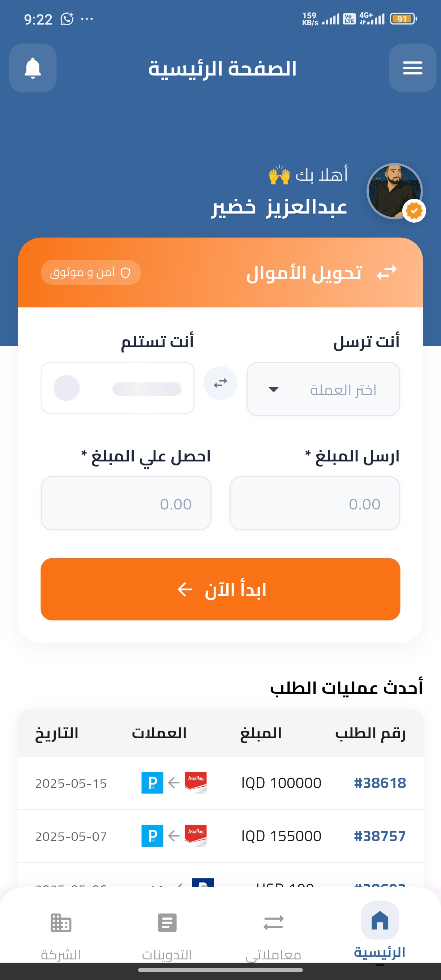Tap the orange verified badge on avatar
Image resolution: width=441 pixels, height=980 pixels.
click(414, 210)
